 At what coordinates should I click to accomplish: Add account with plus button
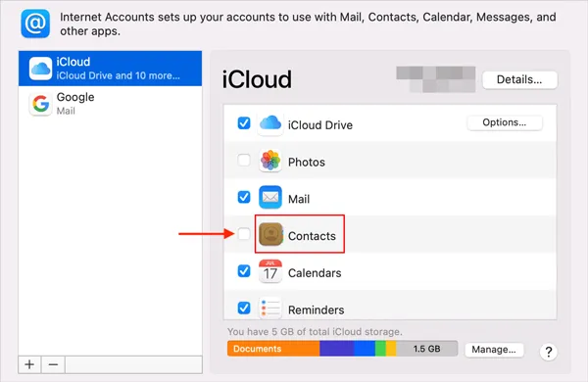coord(29,364)
